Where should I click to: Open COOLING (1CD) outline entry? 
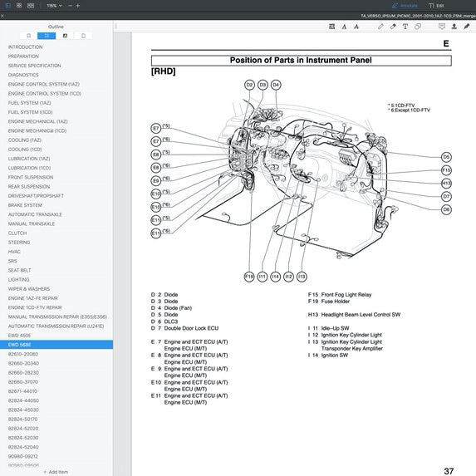coord(25,150)
